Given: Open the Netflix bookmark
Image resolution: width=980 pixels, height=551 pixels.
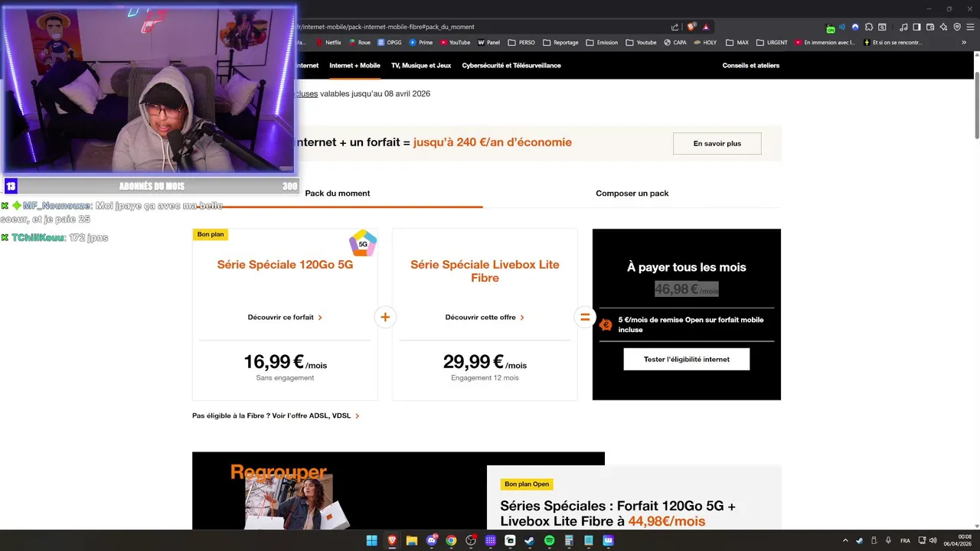Looking at the screenshot, I should coord(328,42).
